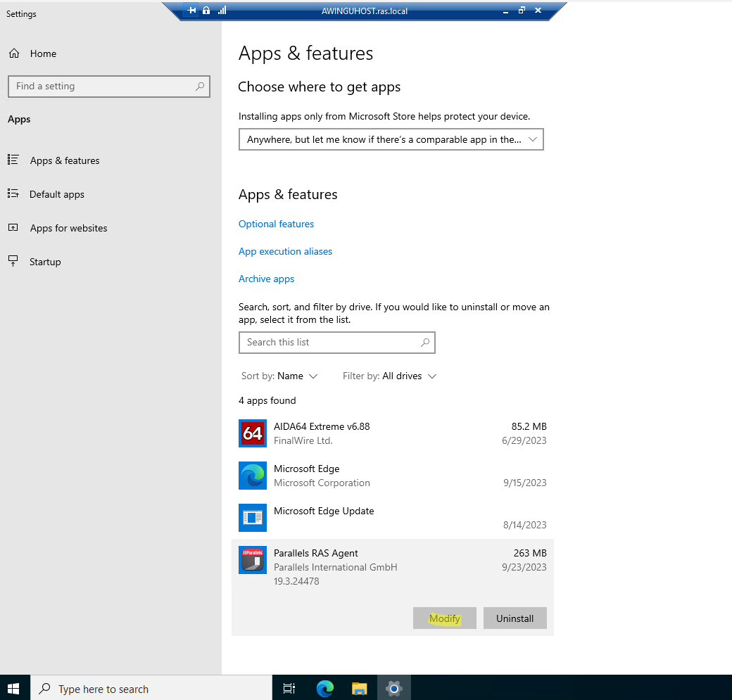This screenshot has height=700, width=732.
Task: Click the 4 apps found text
Action: [x=267, y=401]
